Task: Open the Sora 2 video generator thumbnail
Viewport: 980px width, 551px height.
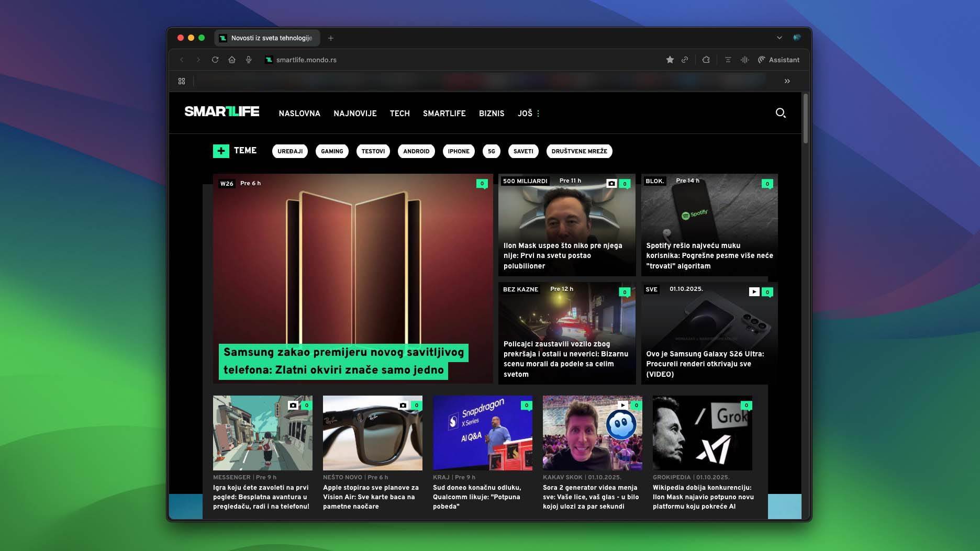Action: pyautogui.click(x=592, y=433)
